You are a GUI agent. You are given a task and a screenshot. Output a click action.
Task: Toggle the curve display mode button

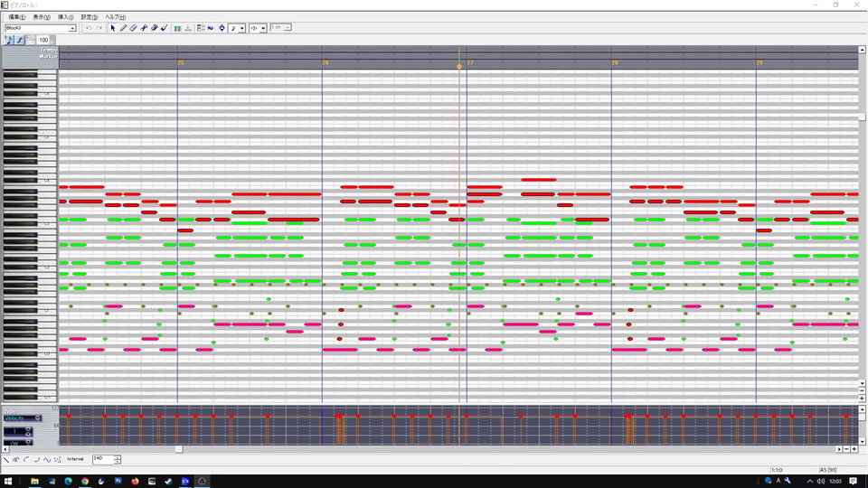click(x=19, y=40)
